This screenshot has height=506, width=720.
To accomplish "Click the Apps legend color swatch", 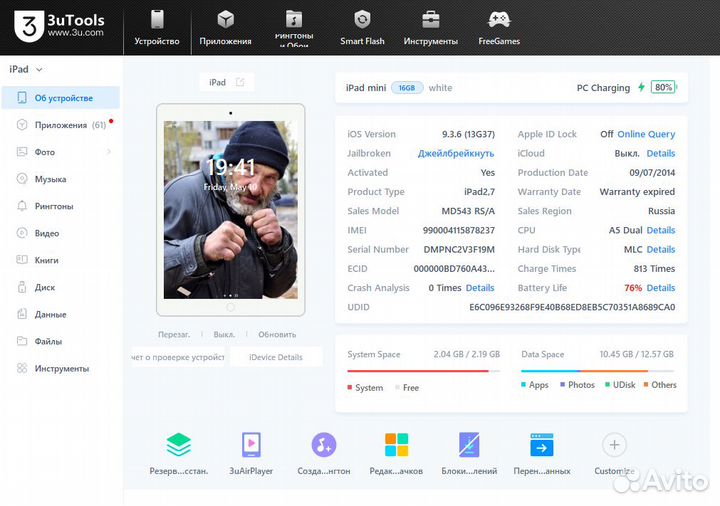I will [x=523, y=384].
